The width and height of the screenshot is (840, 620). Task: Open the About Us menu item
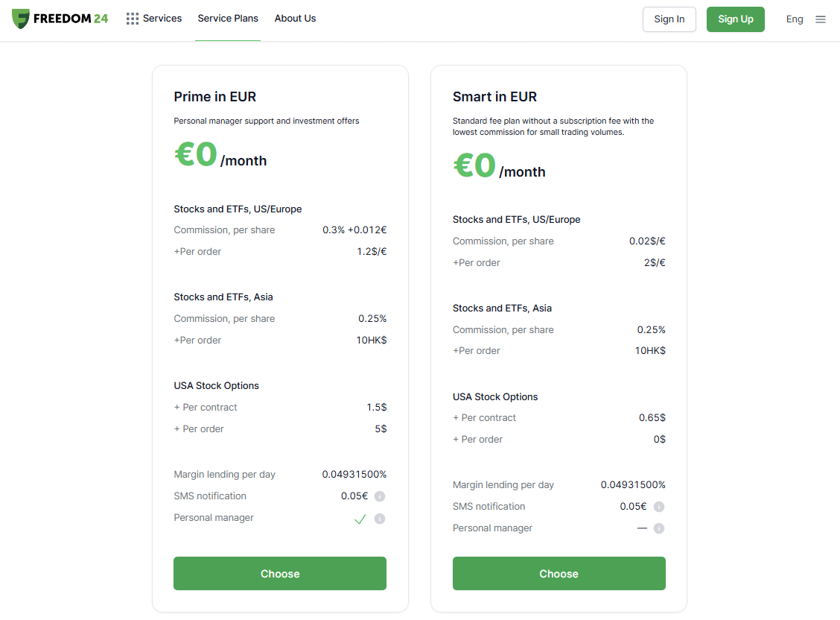[295, 18]
